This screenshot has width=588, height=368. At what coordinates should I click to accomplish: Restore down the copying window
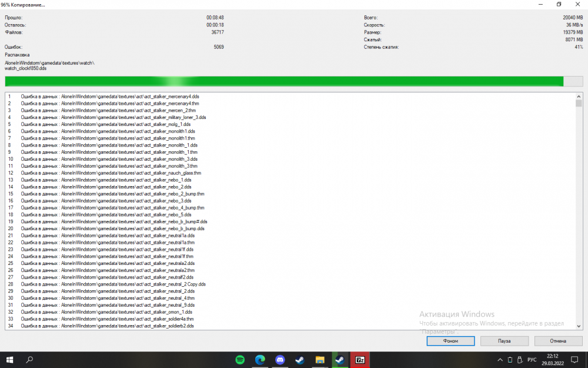[559, 5]
